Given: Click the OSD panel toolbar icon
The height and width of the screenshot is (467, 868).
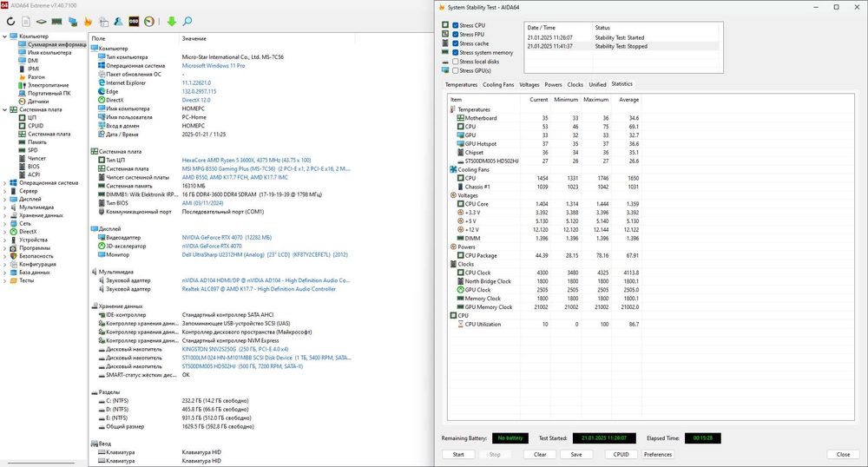Looking at the screenshot, I should click(132, 22).
